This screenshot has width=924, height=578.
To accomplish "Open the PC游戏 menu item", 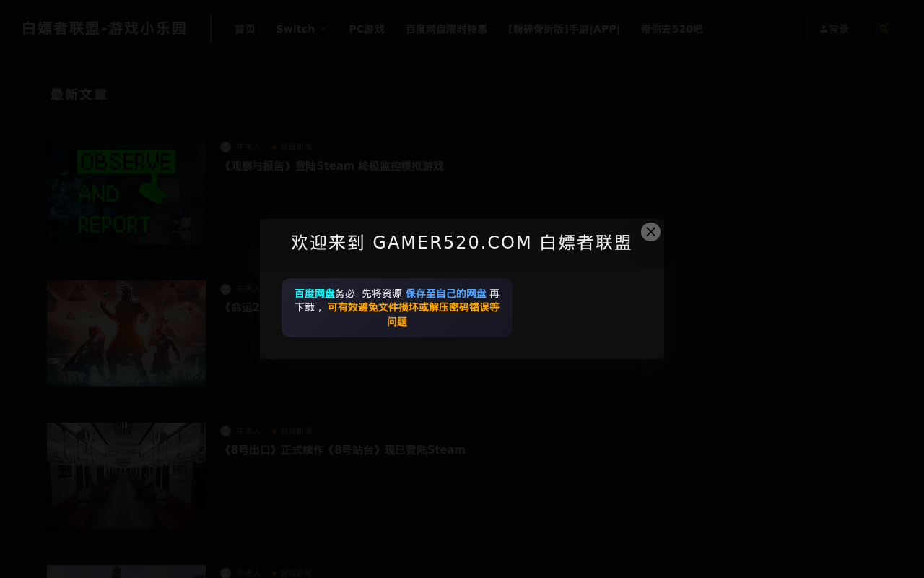I will pos(367,29).
